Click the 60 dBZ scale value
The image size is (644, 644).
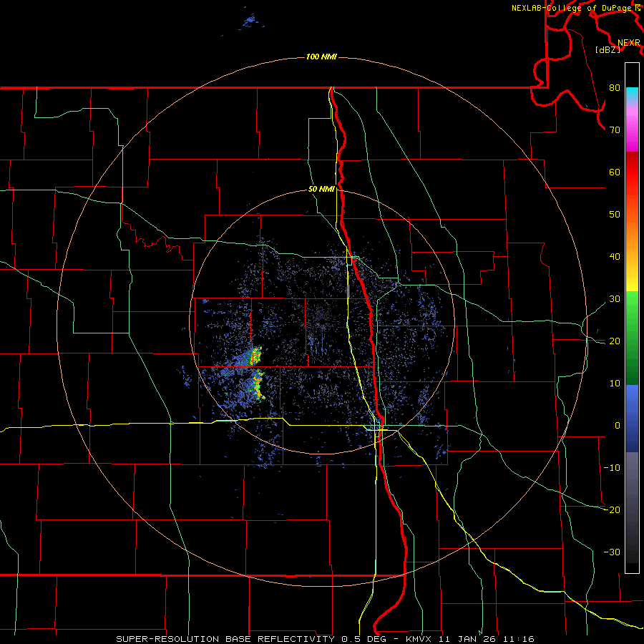click(615, 172)
